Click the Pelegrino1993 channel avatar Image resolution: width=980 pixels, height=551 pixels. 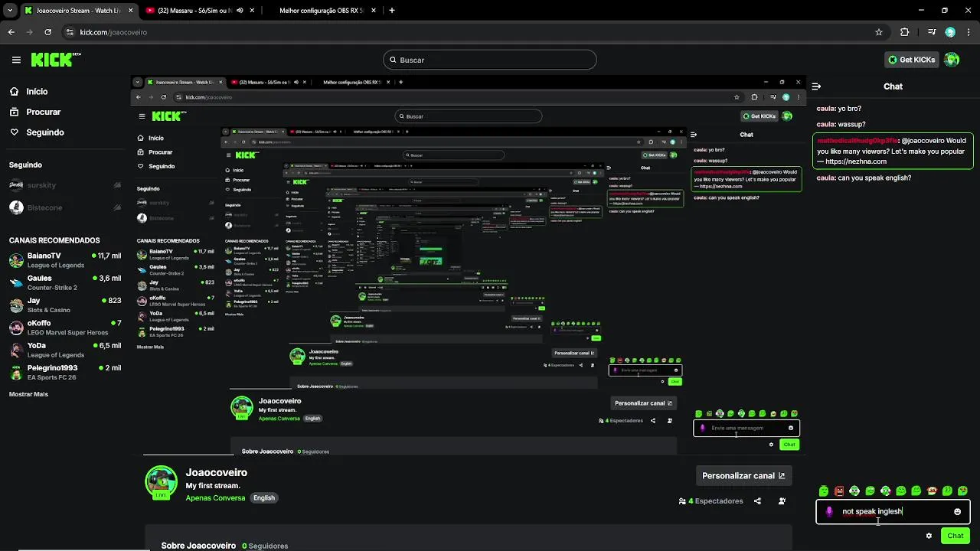point(16,373)
